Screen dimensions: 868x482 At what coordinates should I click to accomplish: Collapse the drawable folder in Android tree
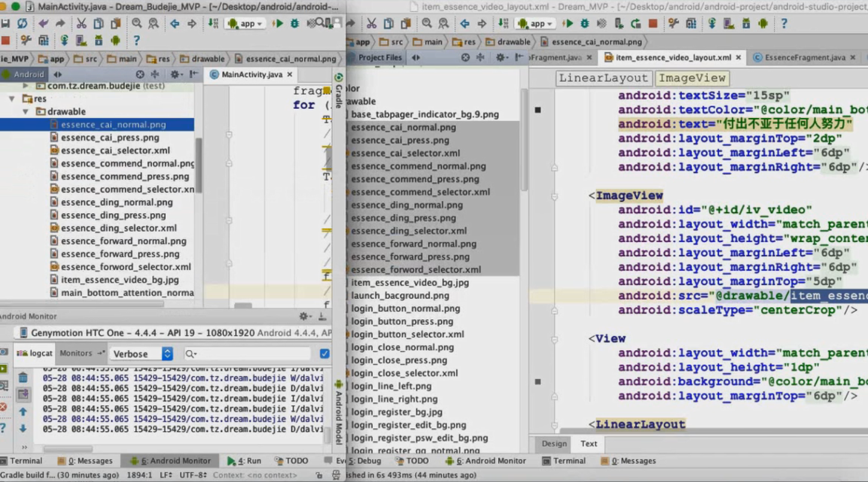[25, 111]
